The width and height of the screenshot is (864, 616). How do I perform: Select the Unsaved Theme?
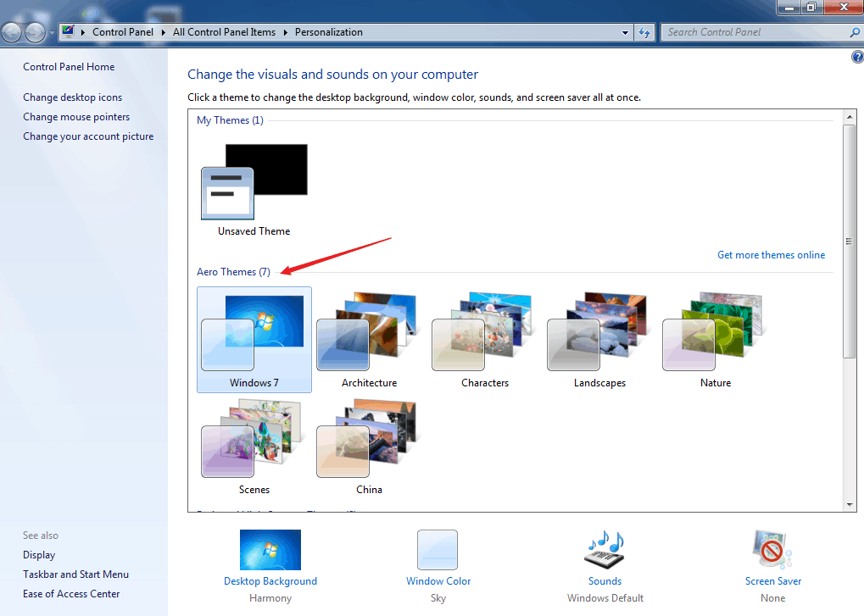click(x=254, y=190)
